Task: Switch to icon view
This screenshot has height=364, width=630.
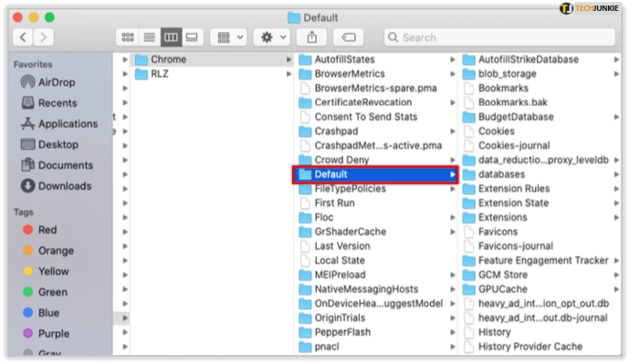Action: pyautogui.click(x=128, y=37)
